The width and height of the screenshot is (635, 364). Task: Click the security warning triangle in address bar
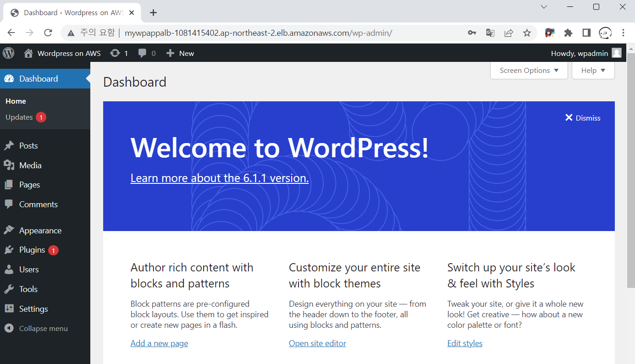pyautogui.click(x=71, y=33)
